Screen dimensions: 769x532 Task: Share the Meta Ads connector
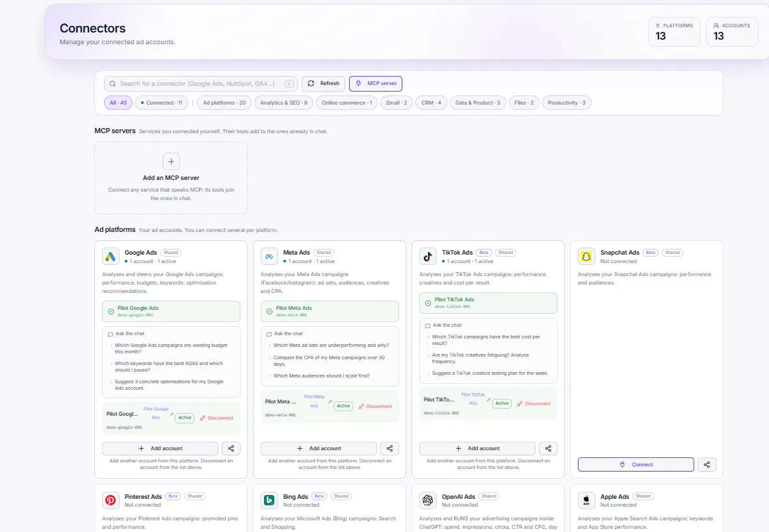pos(389,448)
